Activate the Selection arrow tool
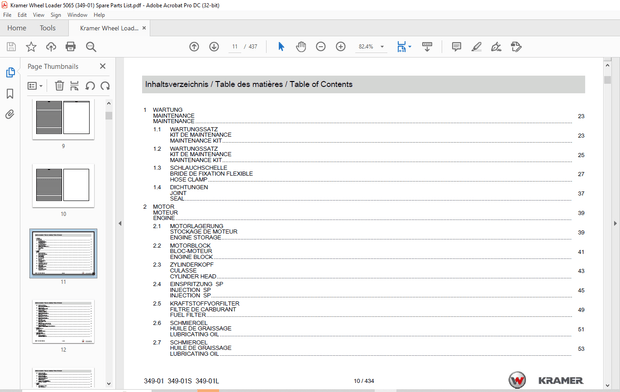Viewport: 620px width, 392px height. tap(281, 47)
